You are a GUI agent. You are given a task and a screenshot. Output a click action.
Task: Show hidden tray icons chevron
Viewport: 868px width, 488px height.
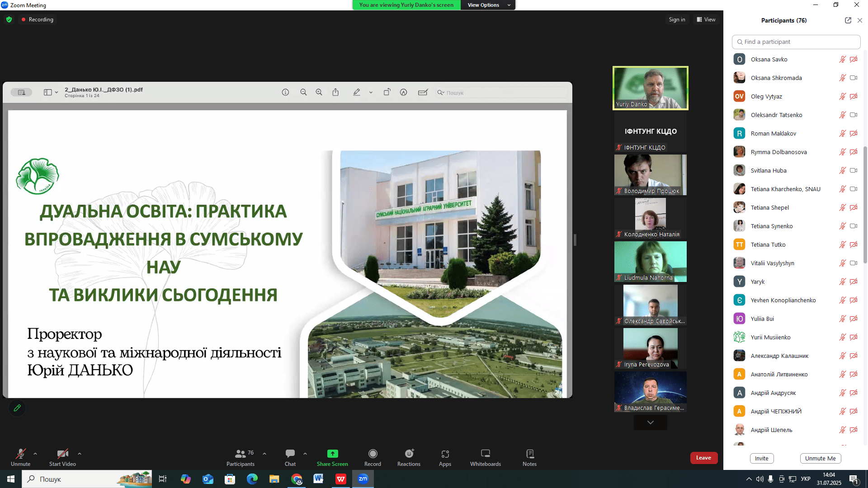point(749,479)
